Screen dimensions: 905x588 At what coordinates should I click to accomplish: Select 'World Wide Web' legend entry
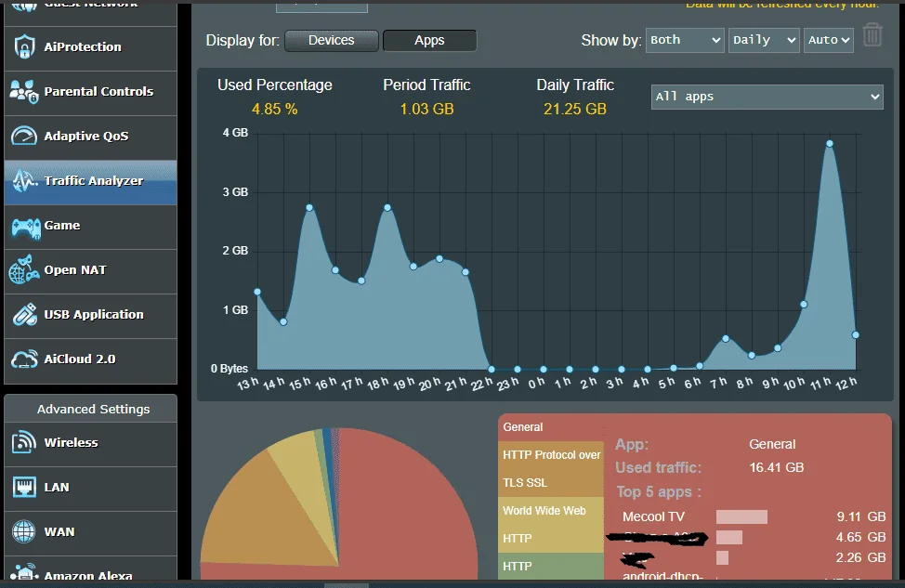(x=551, y=525)
